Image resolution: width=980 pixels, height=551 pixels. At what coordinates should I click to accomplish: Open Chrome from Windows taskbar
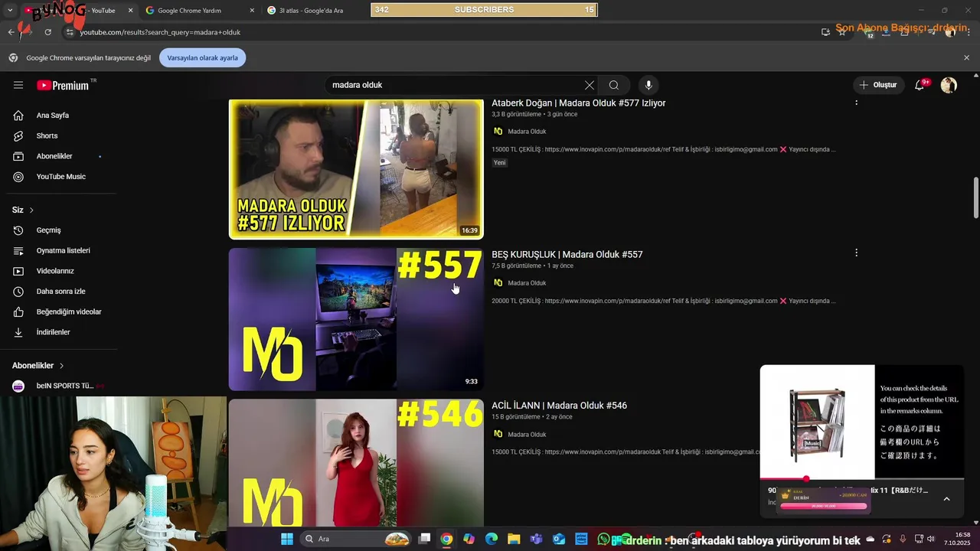(446, 539)
